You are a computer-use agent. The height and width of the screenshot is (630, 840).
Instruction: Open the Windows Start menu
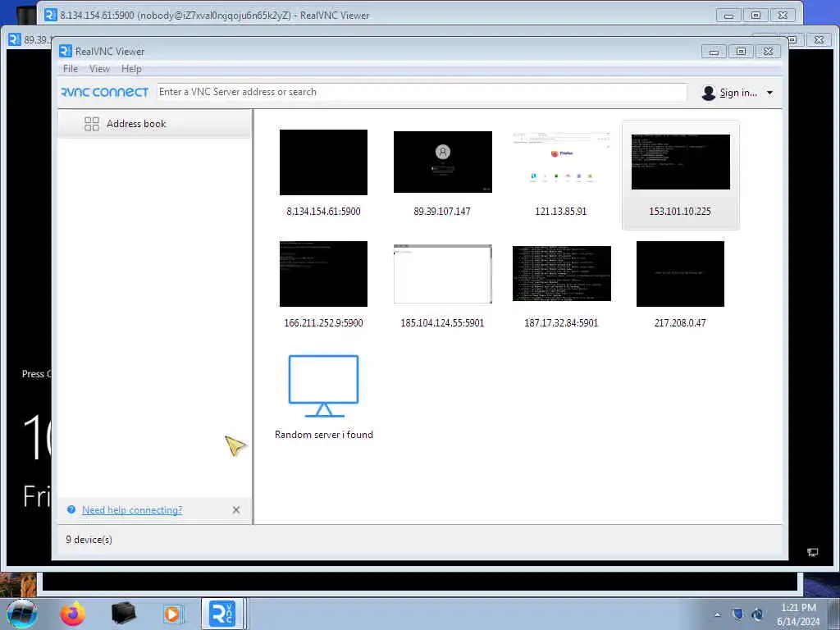[22, 614]
